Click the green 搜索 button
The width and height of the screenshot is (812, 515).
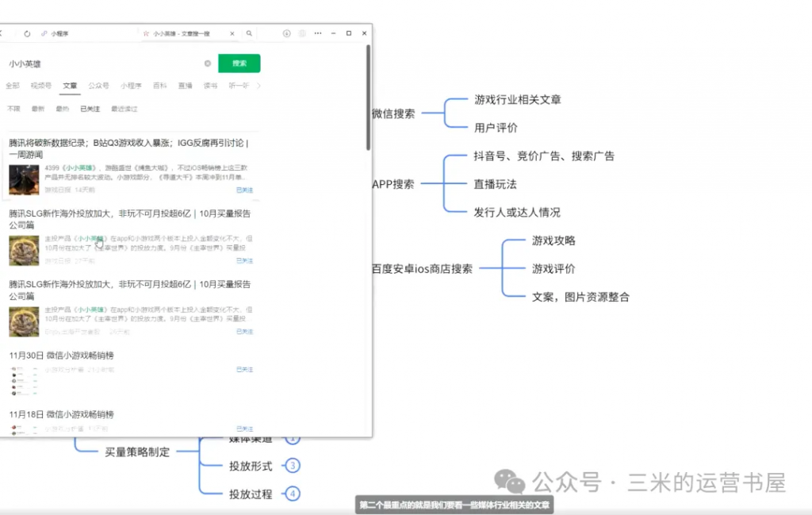click(x=239, y=63)
